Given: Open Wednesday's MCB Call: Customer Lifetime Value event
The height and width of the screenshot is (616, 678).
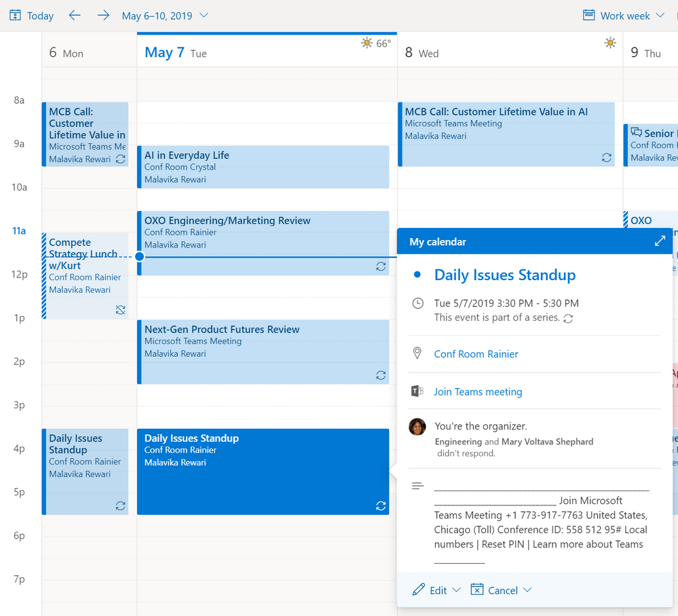Looking at the screenshot, I should (506, 134).
